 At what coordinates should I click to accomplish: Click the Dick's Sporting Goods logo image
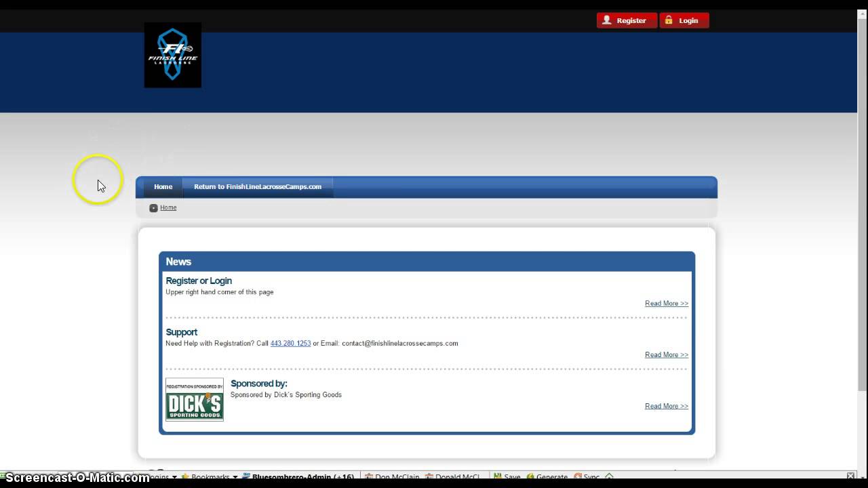pos(195,400)
